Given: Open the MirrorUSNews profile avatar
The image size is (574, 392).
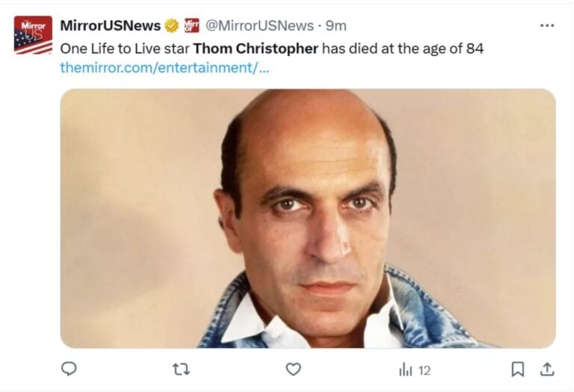Looking at the screenshot, I should [x=33, y=35].
